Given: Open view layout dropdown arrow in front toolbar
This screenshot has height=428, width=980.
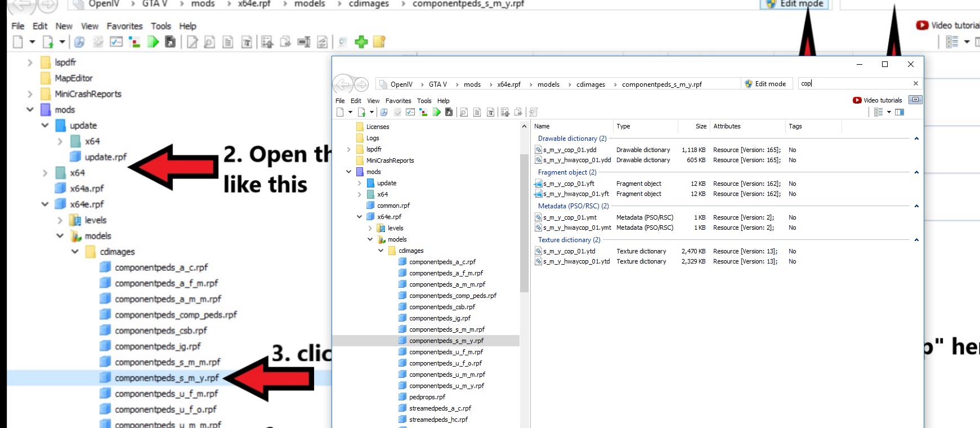Looking at the screenshot, I should pyautogui.click(x=889, y=112).
